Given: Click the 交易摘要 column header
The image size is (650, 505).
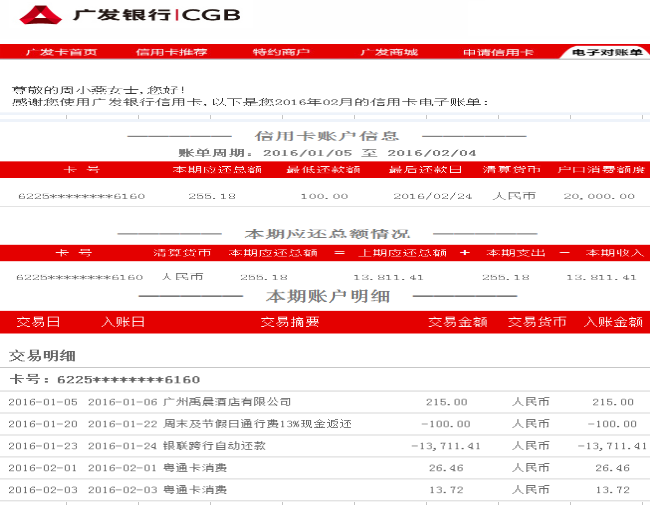Looking at the screenshot, I should [x=290, y=322].
